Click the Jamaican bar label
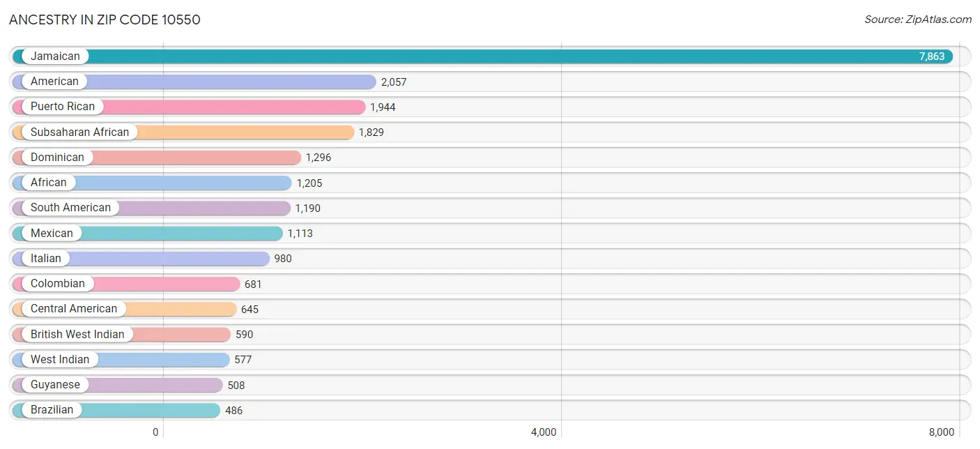980x449 pixels. (x=55, y=56)
